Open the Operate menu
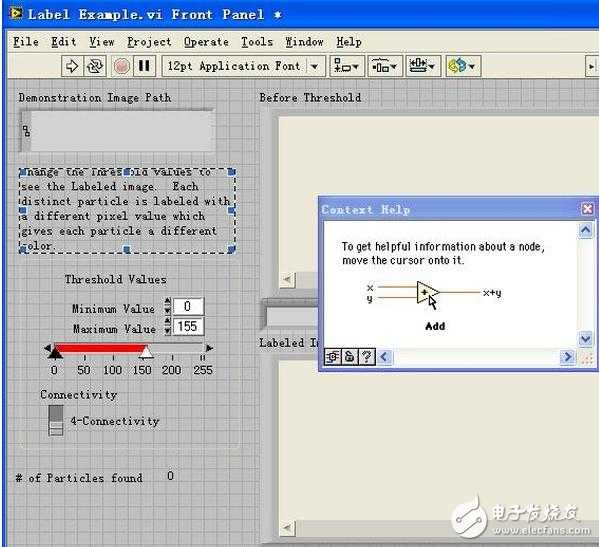 [x=206, y=42]
